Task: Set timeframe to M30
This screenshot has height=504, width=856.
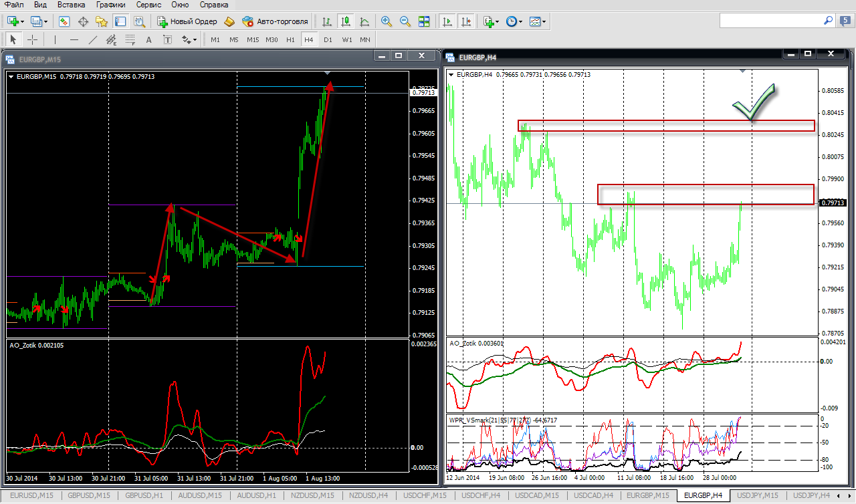Action: 272,39
